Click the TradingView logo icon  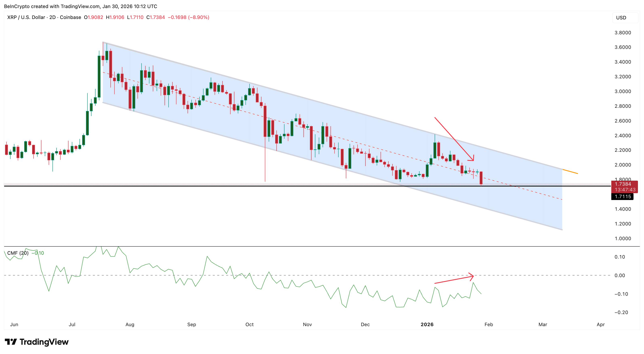tap(10, 341)
